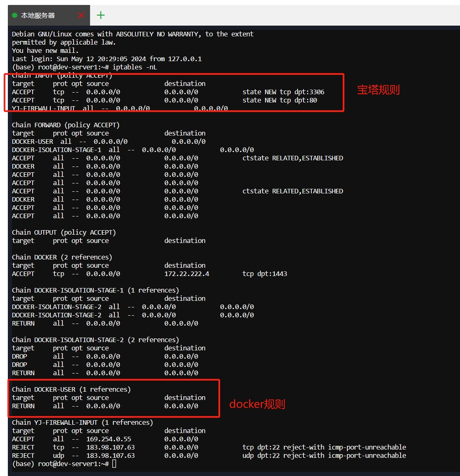Screen dimensions: 460x476
Task: Click 'Chain DOCKER-ISOLATION-STAGE-2 (2 references)' heading
Action: pyautogui.click(x=95, y=340)
